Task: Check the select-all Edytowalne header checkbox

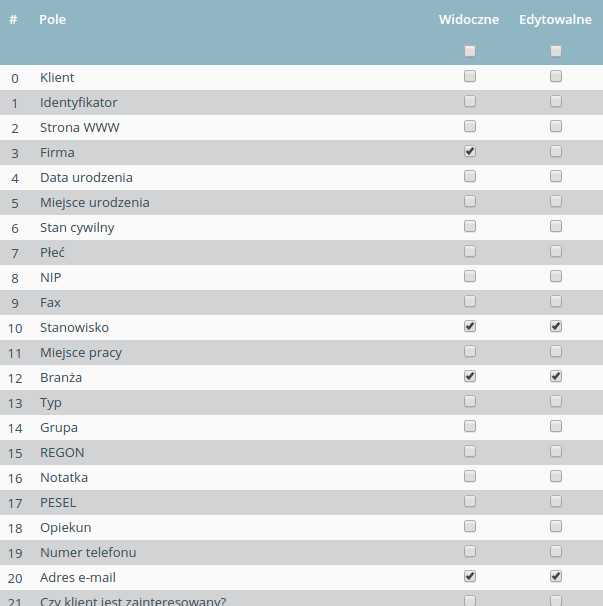Action: [556, 51]
